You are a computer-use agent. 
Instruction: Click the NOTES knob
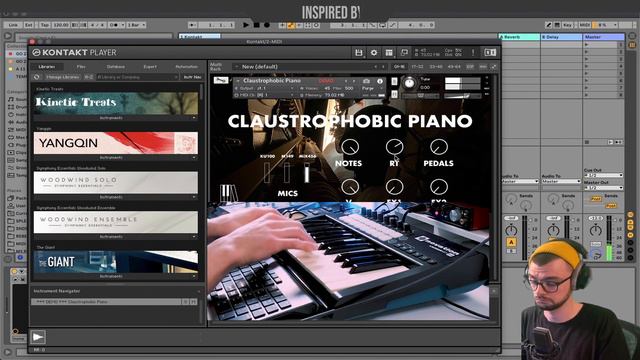coord(350,147)
